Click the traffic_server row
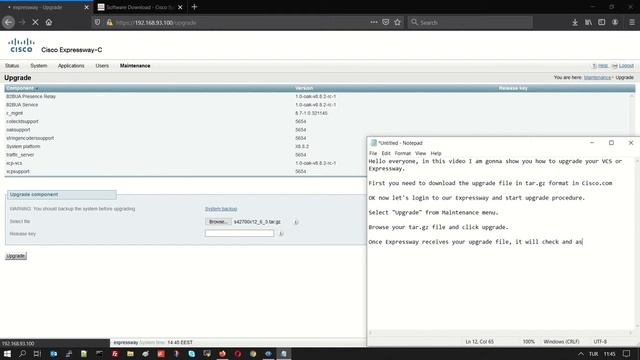 click(x=186, y=155)
